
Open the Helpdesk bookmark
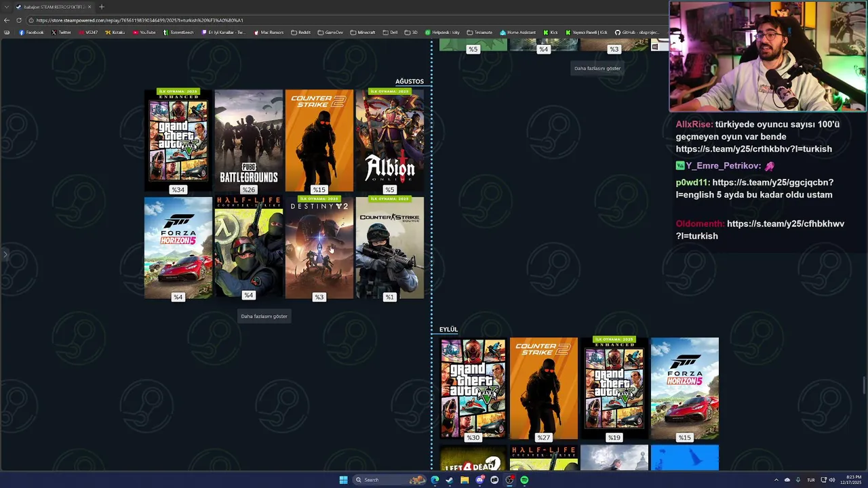(x=442, y=33)
